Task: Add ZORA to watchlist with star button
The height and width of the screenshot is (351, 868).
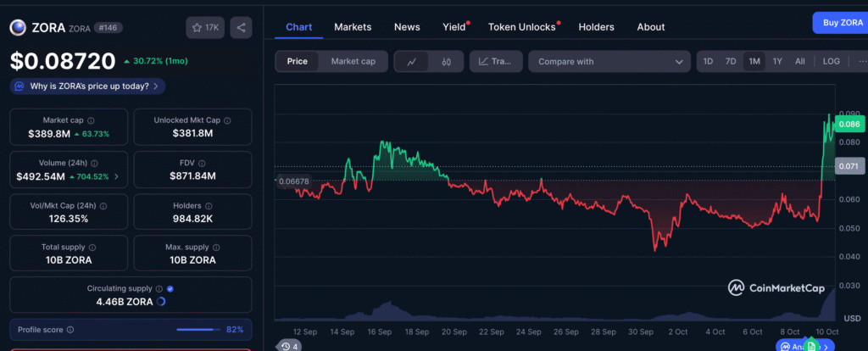Action: click(x=204, y=28)
